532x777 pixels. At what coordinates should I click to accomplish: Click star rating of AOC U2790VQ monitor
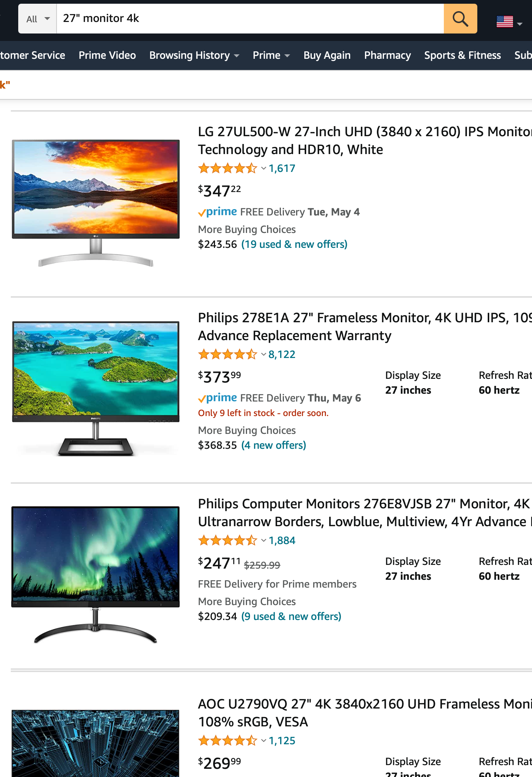228,741
